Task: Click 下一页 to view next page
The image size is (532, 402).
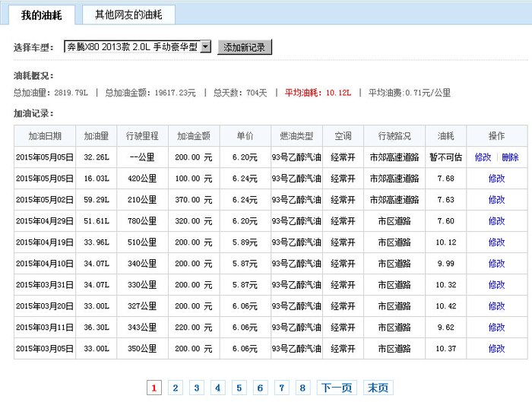Action: coord(336,388)
